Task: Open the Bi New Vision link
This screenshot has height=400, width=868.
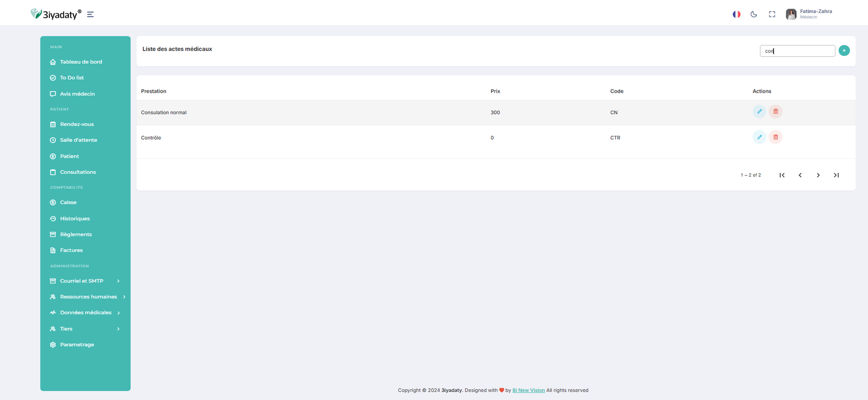Action: tap(528, 390)
